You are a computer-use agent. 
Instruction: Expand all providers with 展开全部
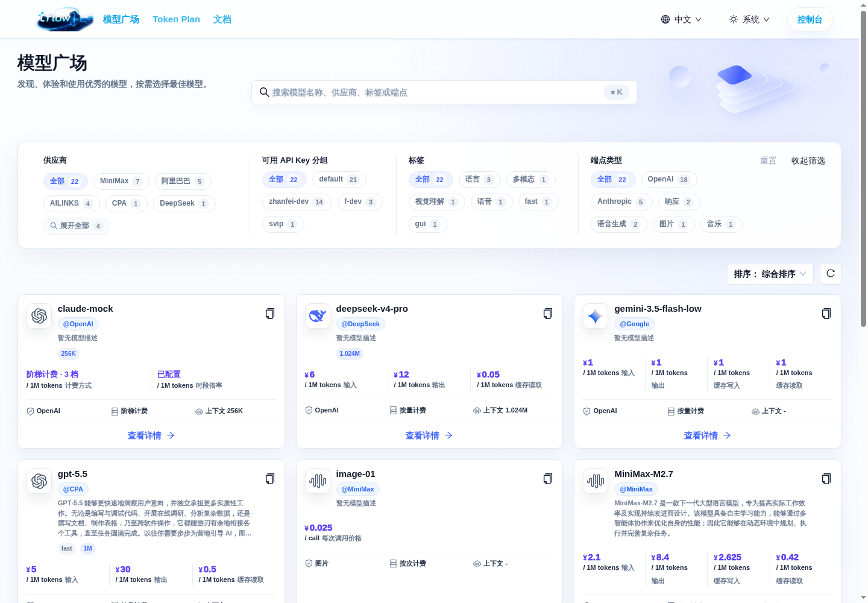tap(77, 226)
